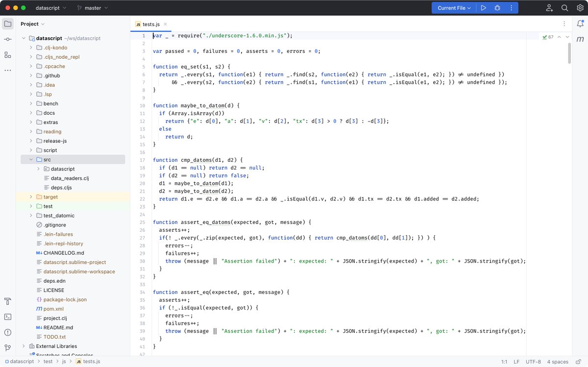588x367 pixels.
Task: Open the Git tool window
Action: (x=8, y=348)
